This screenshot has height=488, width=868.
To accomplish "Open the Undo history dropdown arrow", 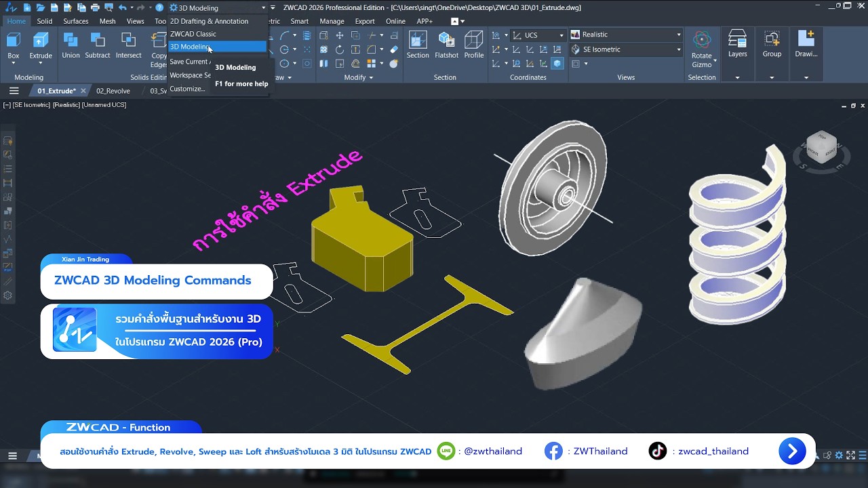I will pyautogui.click(x=131, y=7).
